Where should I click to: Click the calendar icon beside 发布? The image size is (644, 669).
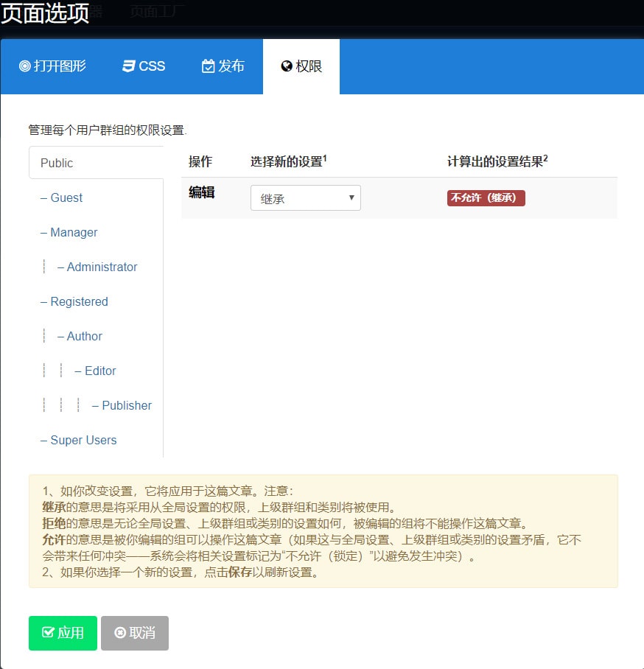208,66
